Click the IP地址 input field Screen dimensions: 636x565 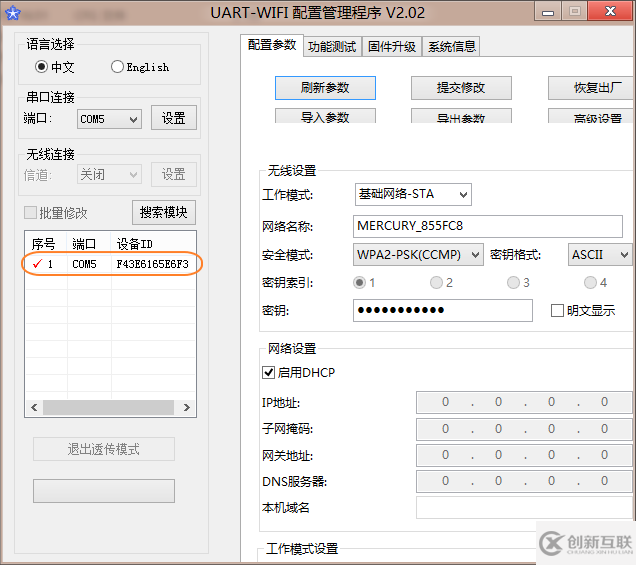[x=524, y=402]
